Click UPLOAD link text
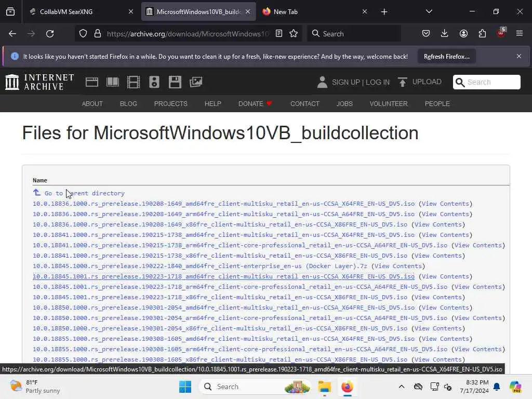This screenshot has height=399, width=532. tap(427, 82)
